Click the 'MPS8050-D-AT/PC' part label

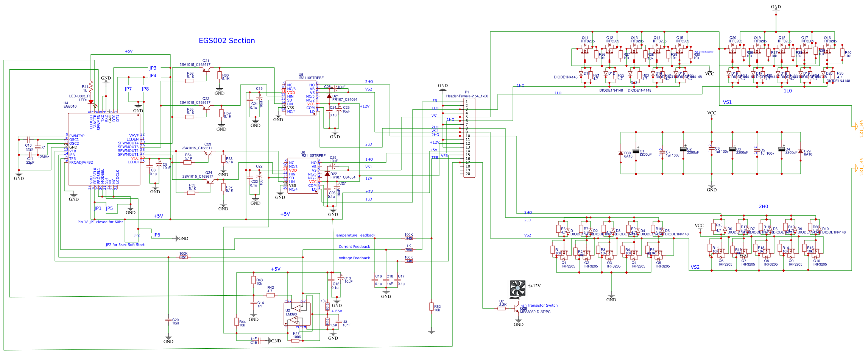tap(535, 312)
